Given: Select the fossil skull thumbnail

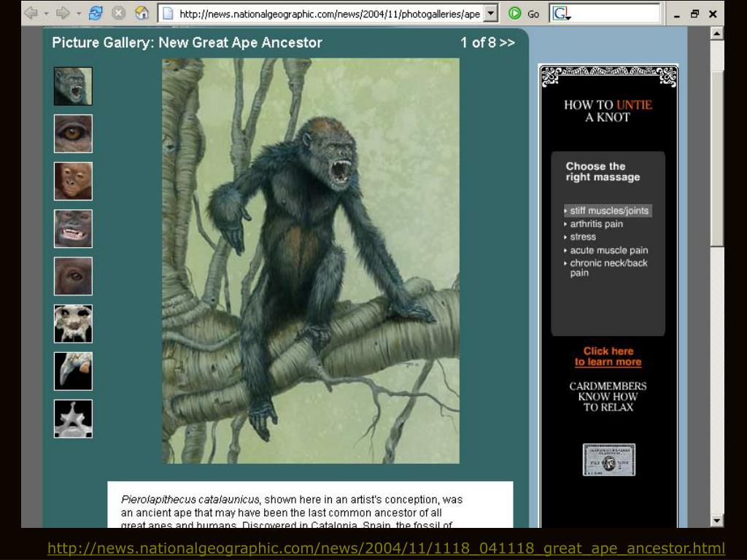Looking at the screenshot, I should pyautogui.click(x=73, y=324).
